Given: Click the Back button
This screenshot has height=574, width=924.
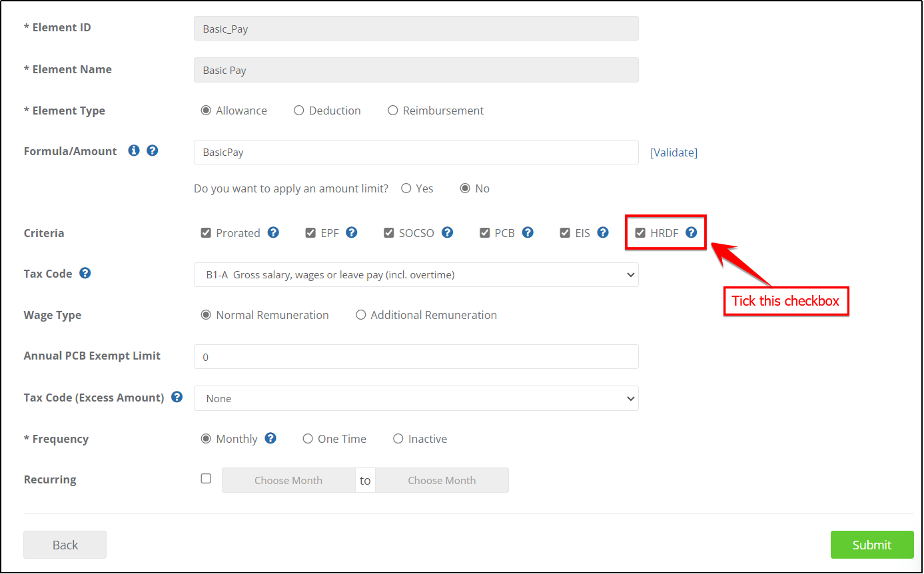Looking at the screenshot, I should click(65, 545).
